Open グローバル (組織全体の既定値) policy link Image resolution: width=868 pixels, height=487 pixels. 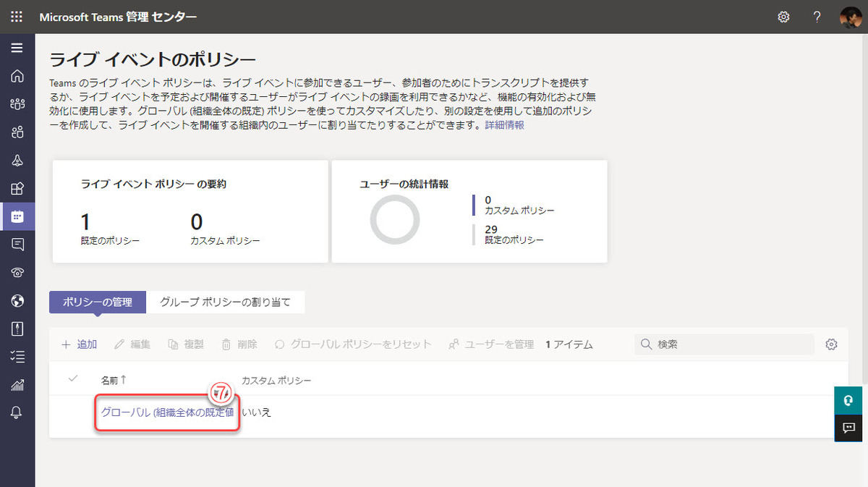(167, 412)
